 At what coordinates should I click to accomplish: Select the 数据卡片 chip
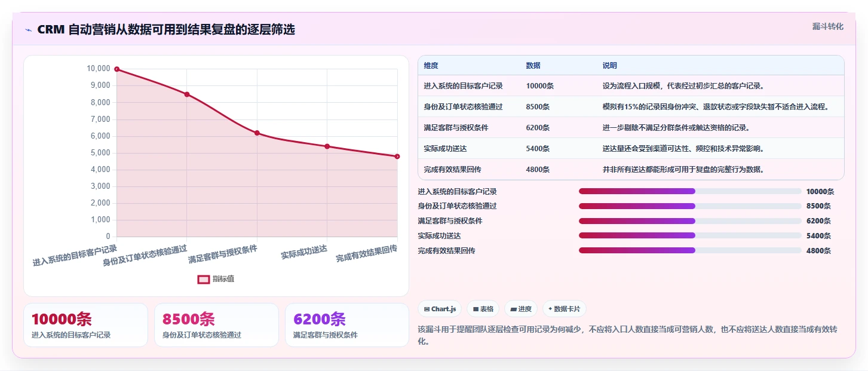(x=565, y=309)
